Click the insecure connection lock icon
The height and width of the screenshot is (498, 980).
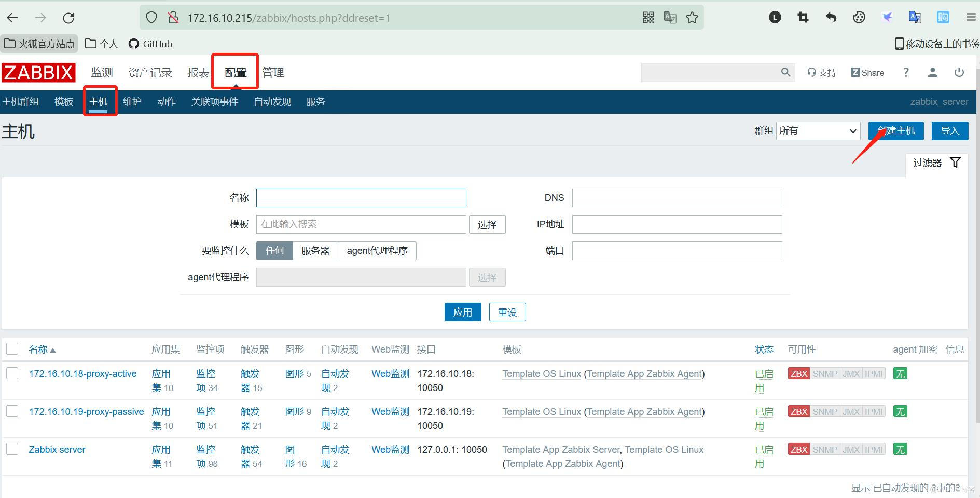[173, 18]
